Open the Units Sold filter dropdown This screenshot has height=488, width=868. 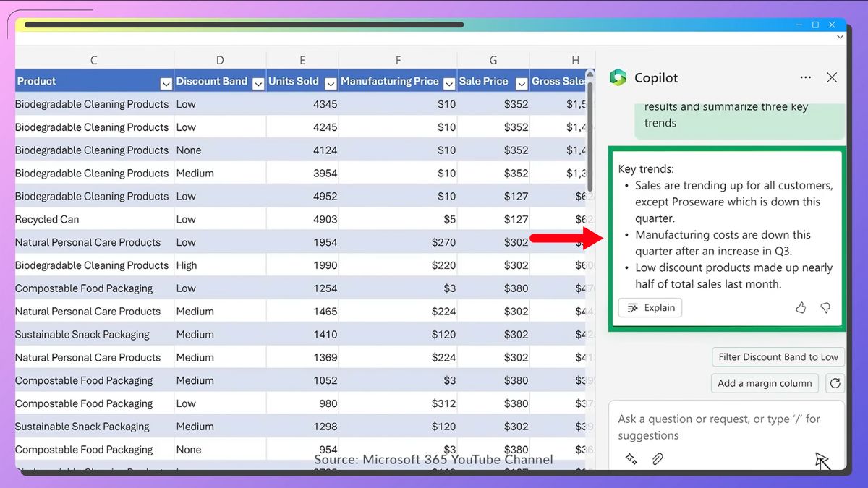tap(331, 83)
